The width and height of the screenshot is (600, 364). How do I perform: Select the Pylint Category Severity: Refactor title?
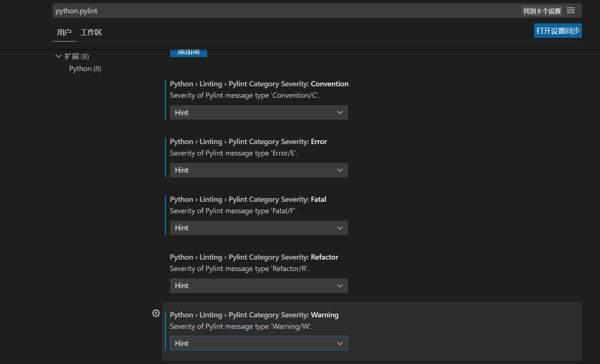click(x=254, y=257)
